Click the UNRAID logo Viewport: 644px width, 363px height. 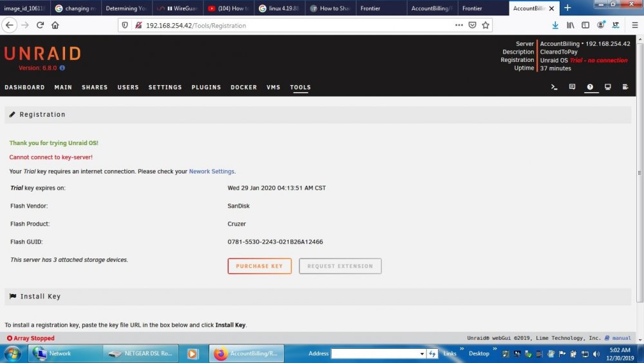point(43,54)
